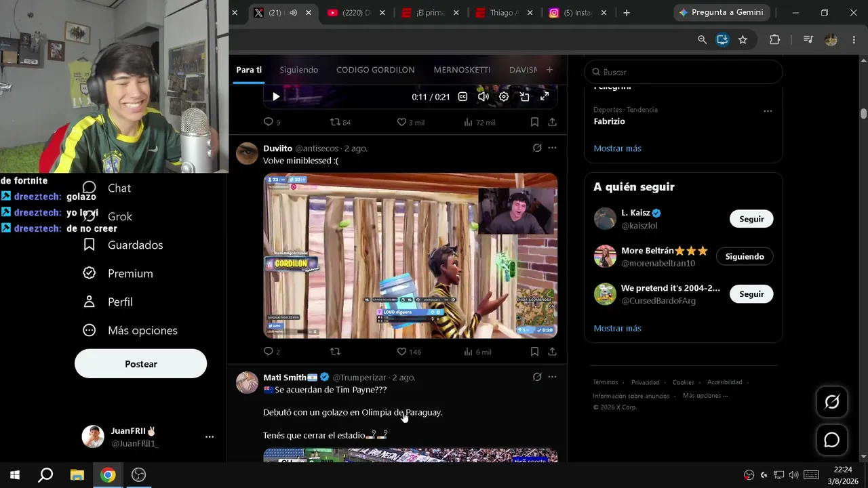Ask Grok about Mati Smith's post
Image resolution: width=868 pixels, height=488 pixels.
coord(537,377)
